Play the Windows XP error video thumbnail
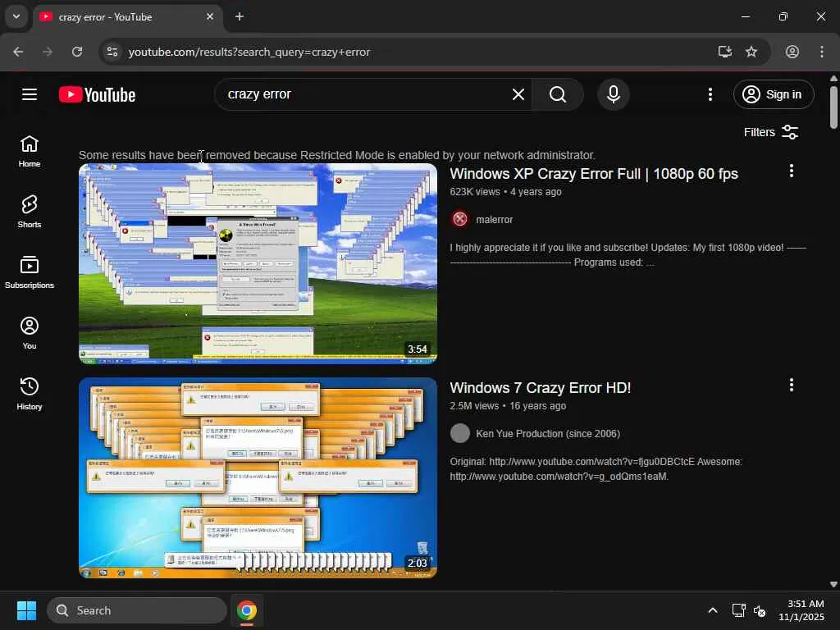This screenshot has height=630, width=840. tap(258, 263)
